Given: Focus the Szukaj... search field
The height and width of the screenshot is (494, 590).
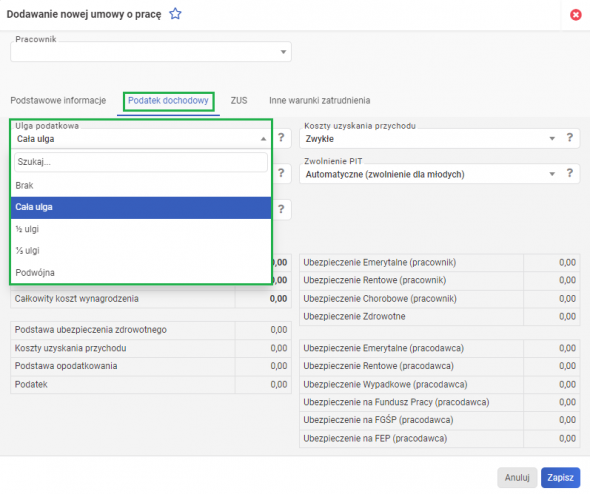Looking at the screenshot, I should [141, 162].
